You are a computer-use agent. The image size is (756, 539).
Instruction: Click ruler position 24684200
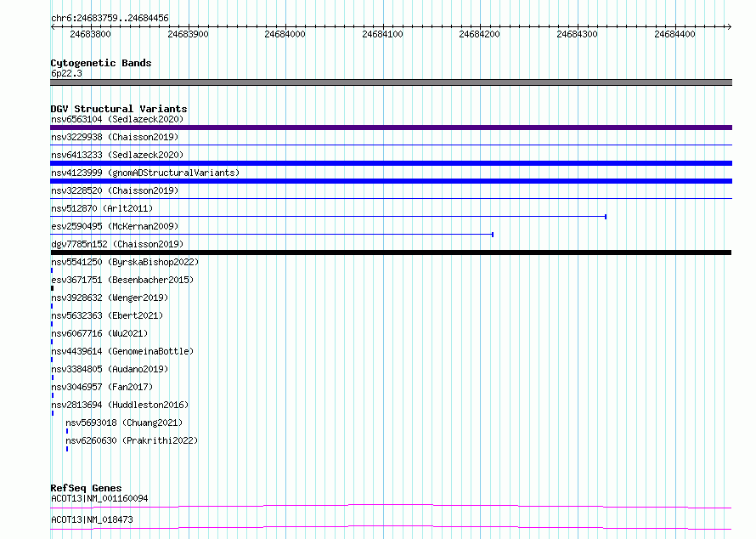(480, 34)
